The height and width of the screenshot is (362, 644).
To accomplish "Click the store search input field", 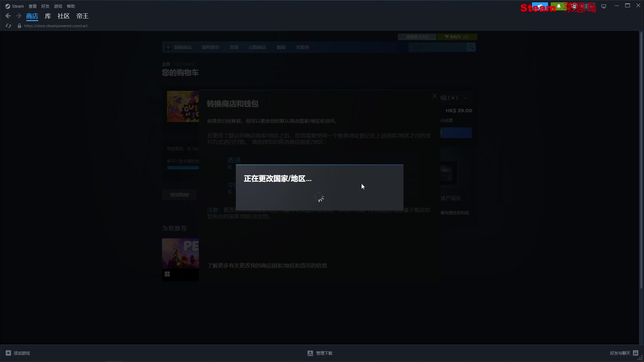I will tap(437, 47).
